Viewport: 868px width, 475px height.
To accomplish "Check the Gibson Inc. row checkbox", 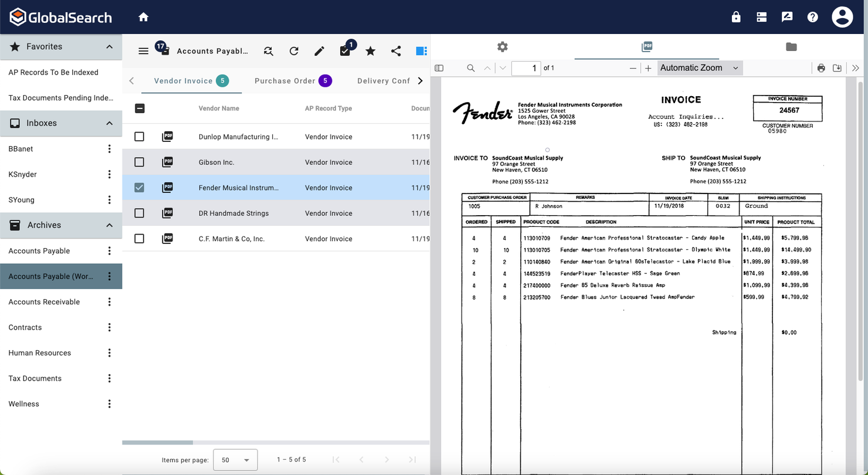I will point(139,162).
